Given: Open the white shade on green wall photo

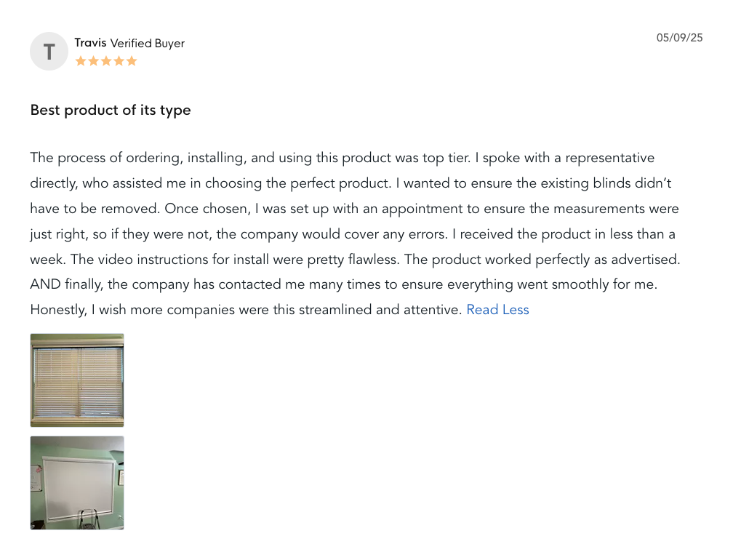Looking at the screenshot, I should point(77,483).
